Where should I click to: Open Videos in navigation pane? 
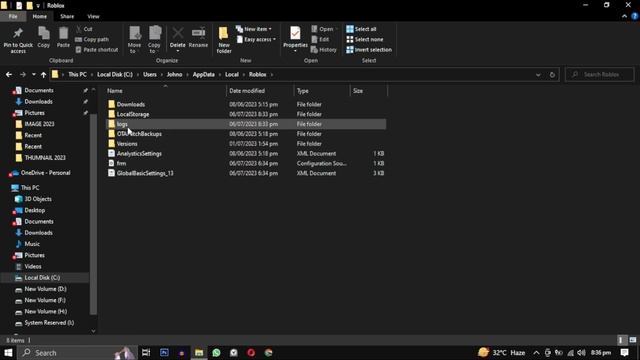(33, 267)
